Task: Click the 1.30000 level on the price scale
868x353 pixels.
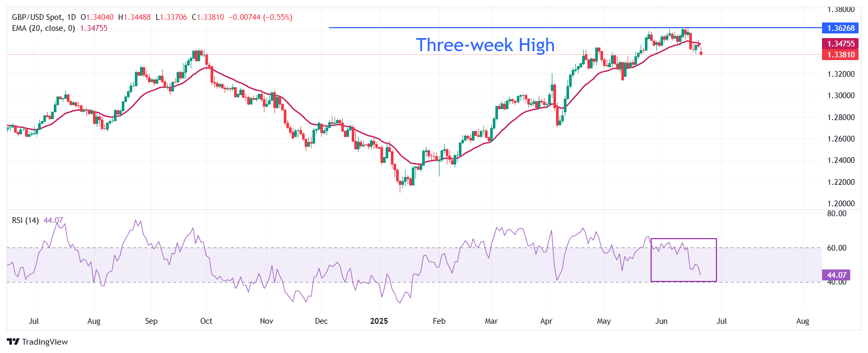Action: pyautogui.click(x=841, y=96)
